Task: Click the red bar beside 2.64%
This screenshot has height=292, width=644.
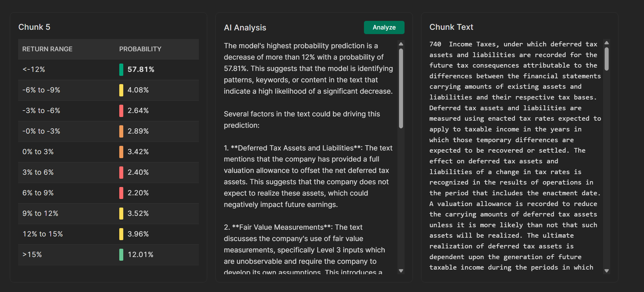Action: (122, 111)
